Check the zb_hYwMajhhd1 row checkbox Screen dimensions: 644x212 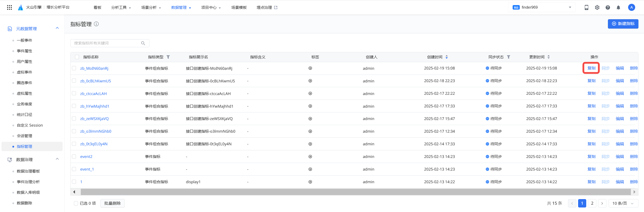[x=74, y=106]
